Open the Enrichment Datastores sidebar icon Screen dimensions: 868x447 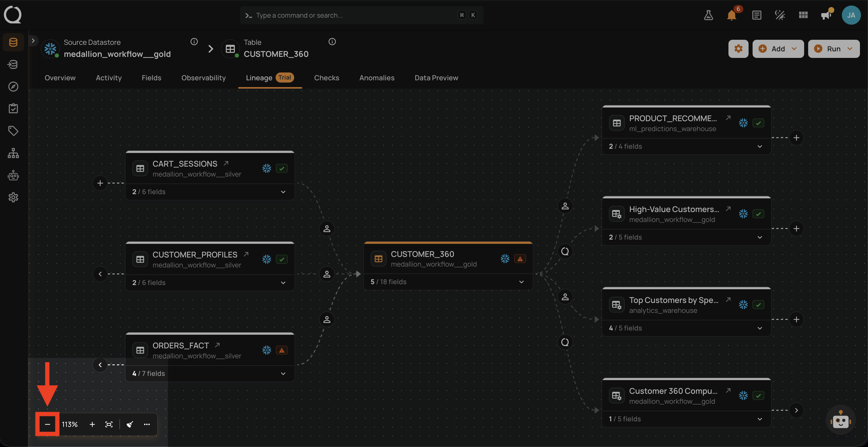(13, 64)
